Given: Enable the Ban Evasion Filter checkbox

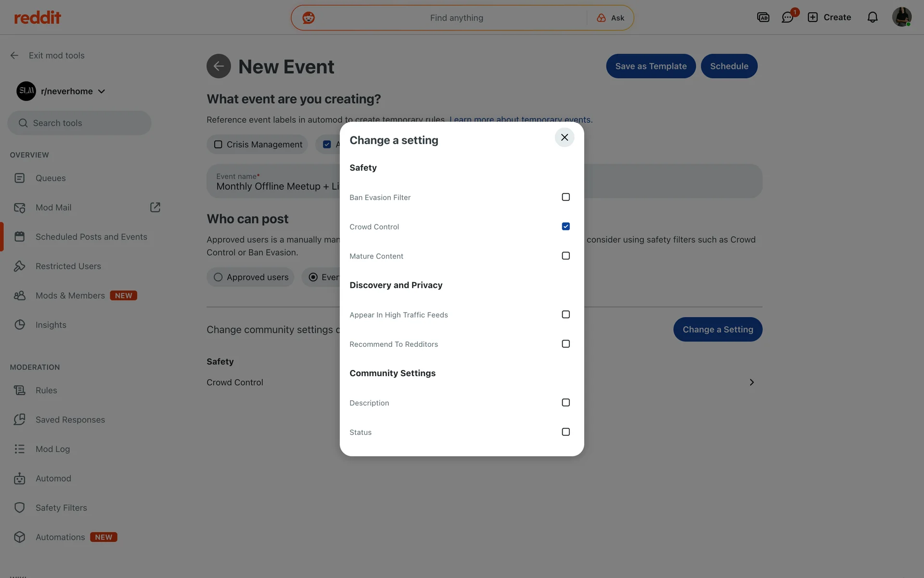Looking at the screenshot, I should [x=565, y=197].
